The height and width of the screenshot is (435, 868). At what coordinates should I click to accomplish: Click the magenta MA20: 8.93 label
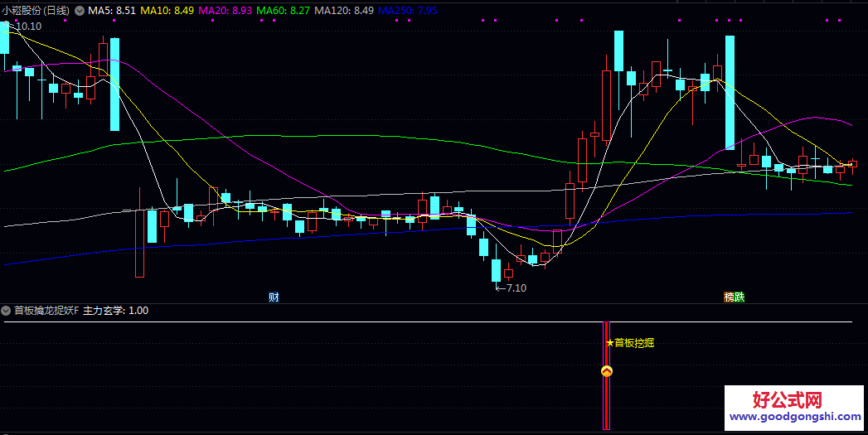pyautogui.click(x=225, y=11)
